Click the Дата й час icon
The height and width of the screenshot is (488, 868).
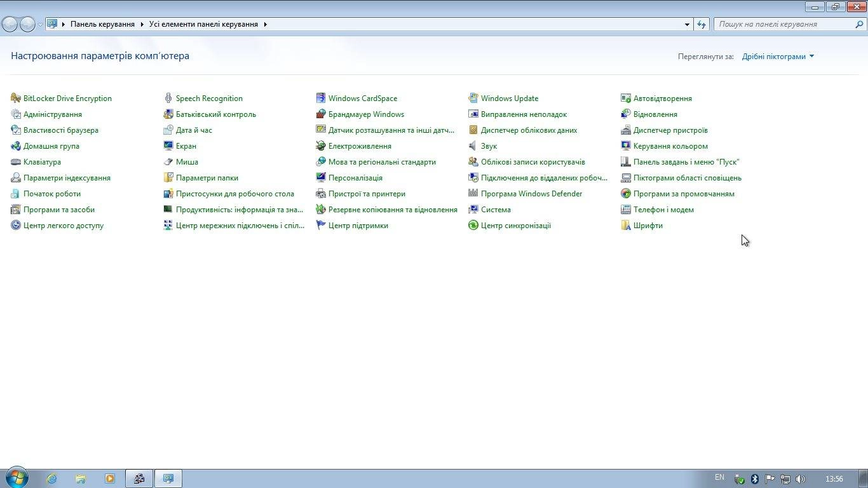[168, 130]
